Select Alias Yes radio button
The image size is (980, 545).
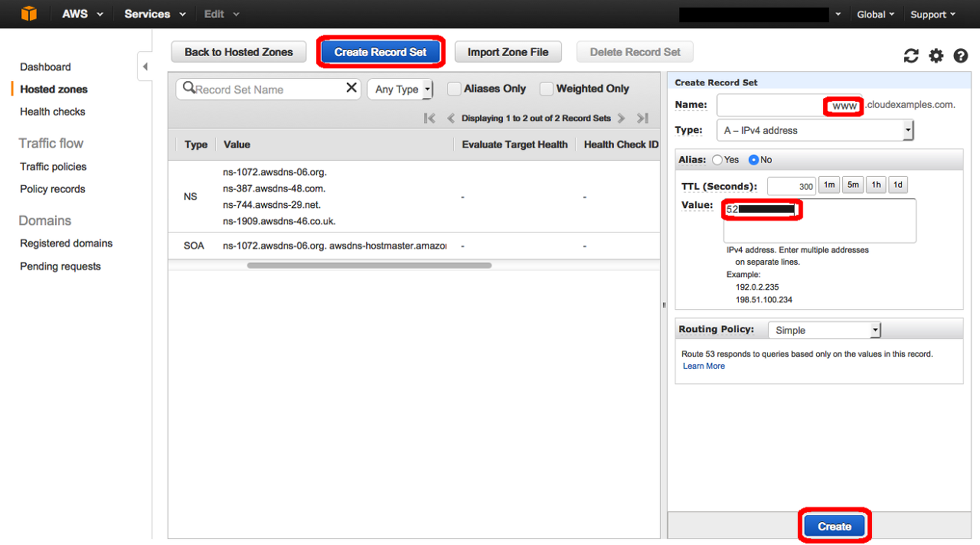717,160
